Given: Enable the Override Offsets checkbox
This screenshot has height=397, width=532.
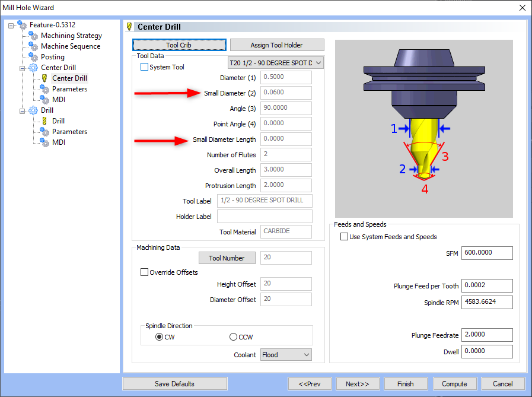Looking at the screenshot, I should click(144, 272).
